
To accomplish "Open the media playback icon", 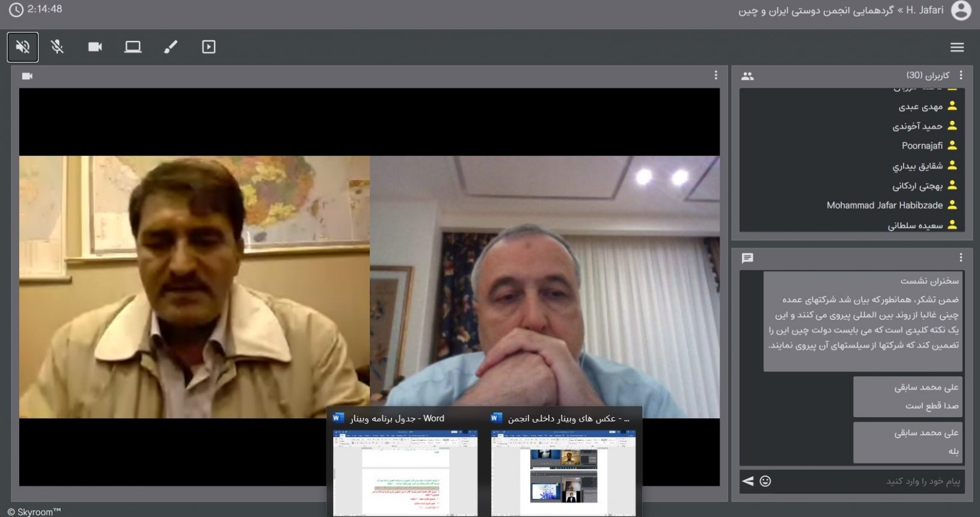I will [x=209, y=47].
